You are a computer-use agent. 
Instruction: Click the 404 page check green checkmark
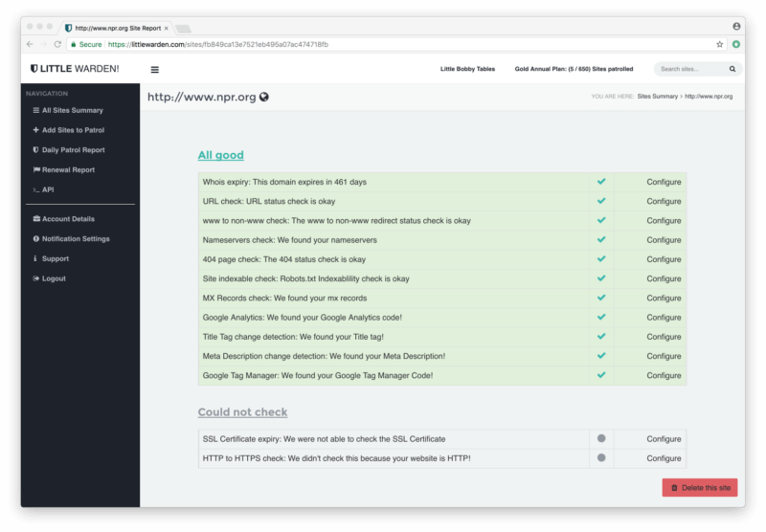[x=601, y=259]
